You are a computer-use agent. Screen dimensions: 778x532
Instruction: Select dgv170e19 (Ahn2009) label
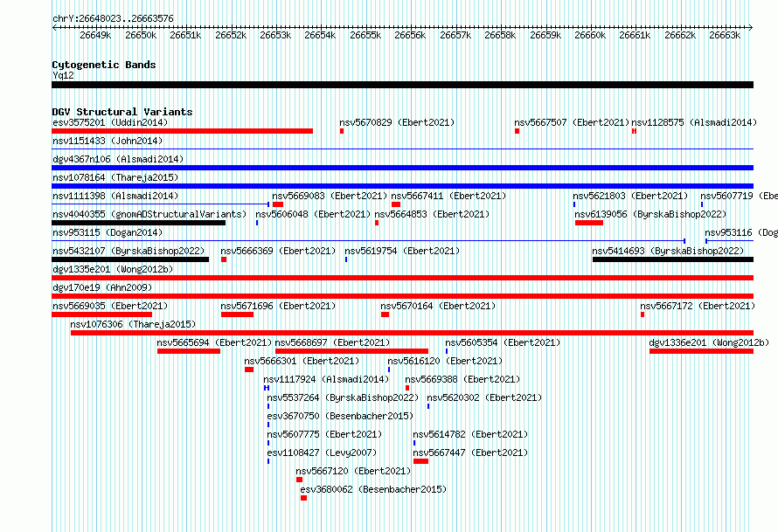coord(102,287)
